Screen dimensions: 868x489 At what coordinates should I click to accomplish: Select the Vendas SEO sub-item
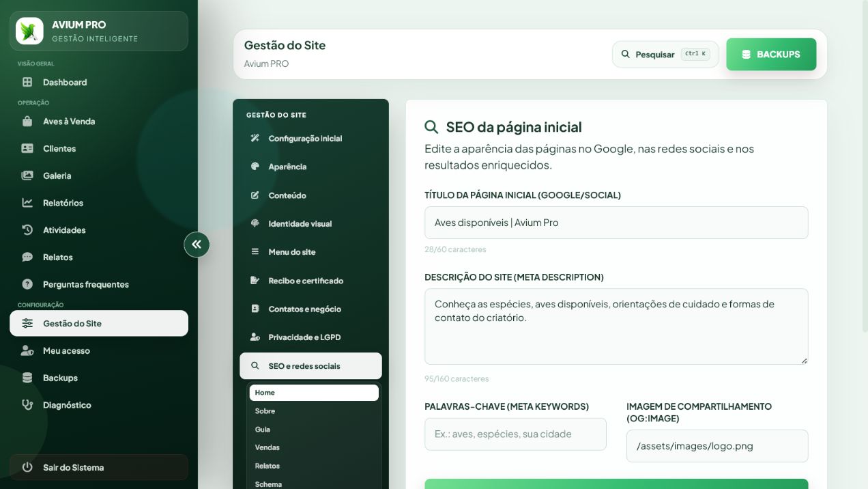tap(314, 447)
